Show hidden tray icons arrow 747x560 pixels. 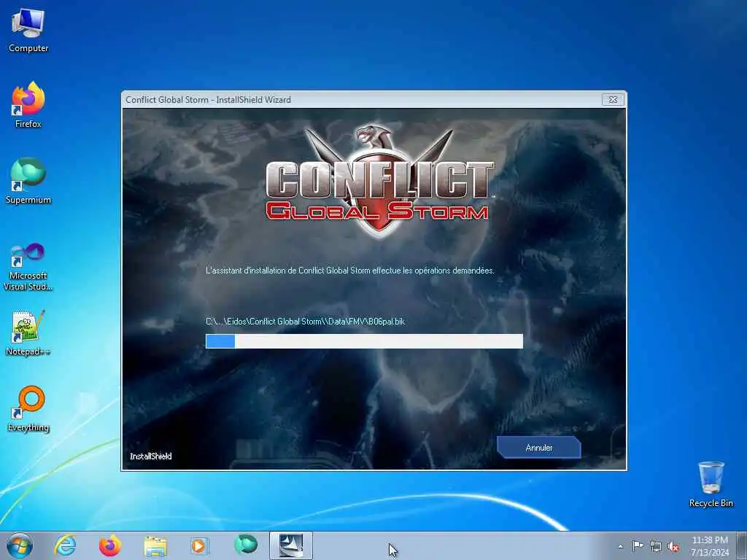(620, 546)
